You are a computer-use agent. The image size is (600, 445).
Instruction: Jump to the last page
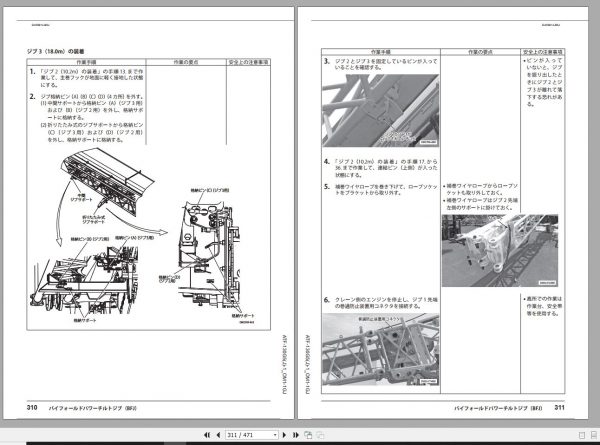(295, 435)
